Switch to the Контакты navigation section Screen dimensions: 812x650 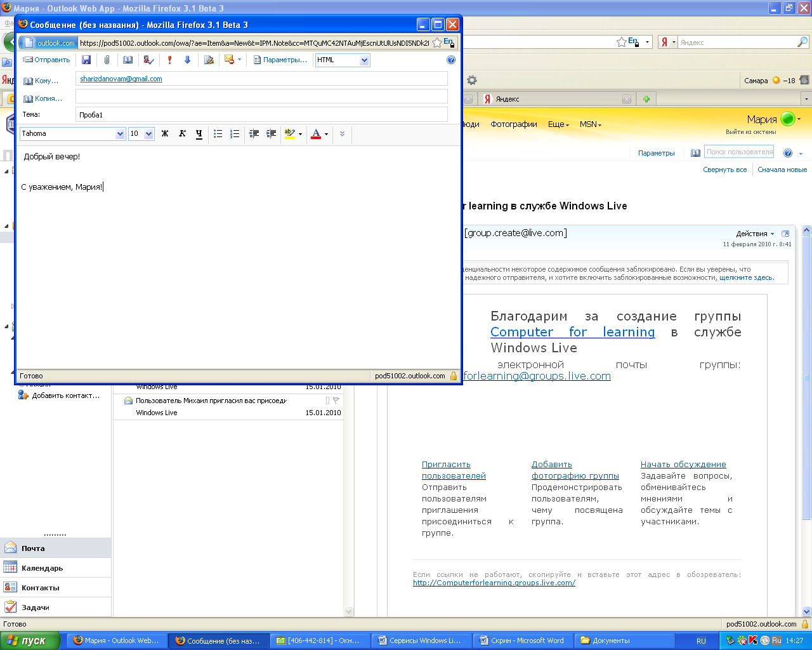pyautogui.click(x=55, y=588)
